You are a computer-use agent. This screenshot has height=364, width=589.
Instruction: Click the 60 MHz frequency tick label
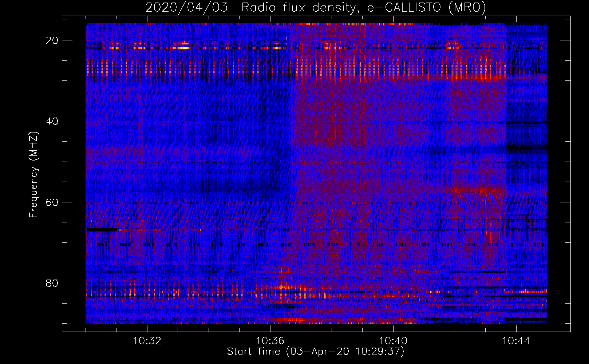point(52,202)
